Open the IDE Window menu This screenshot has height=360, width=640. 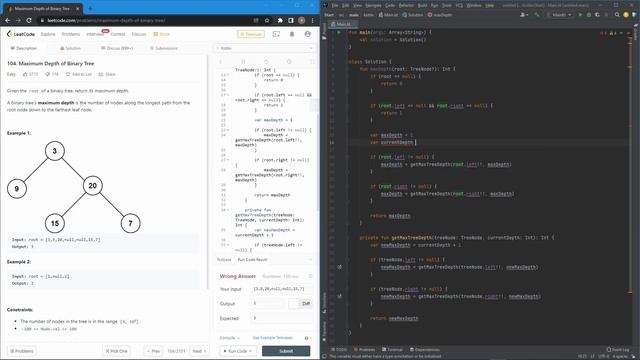pyautogui.click(x=473, y=5)
